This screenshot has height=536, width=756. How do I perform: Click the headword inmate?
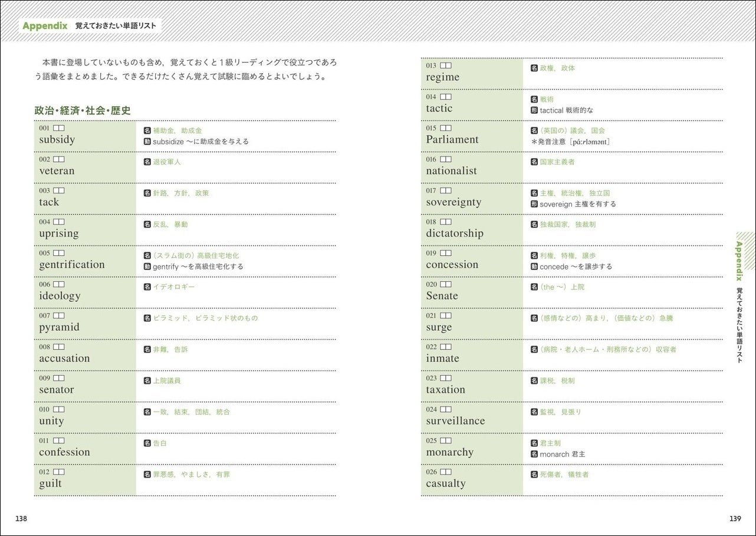[x=442, y=359]
